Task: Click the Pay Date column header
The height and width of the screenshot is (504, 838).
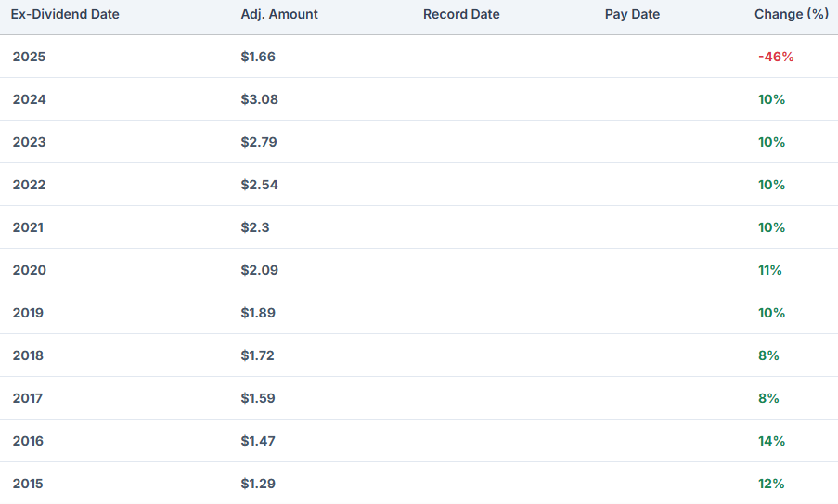Action: pyautogui.click(x=632, y=14)
